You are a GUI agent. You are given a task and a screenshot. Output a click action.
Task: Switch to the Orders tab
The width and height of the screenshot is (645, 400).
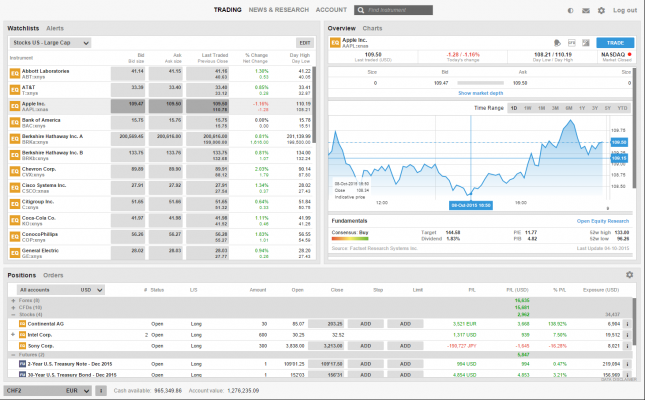[x=53, y=275]
